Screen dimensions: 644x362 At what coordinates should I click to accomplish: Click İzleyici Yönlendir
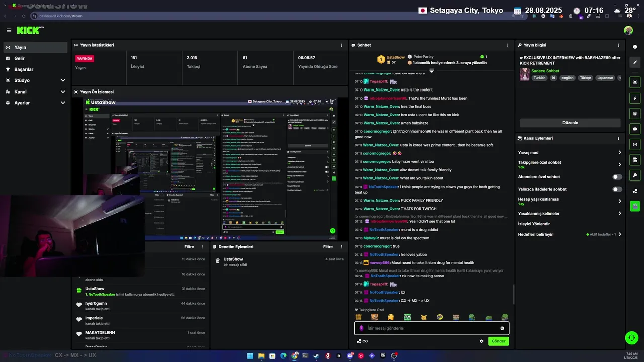[534, 224]
